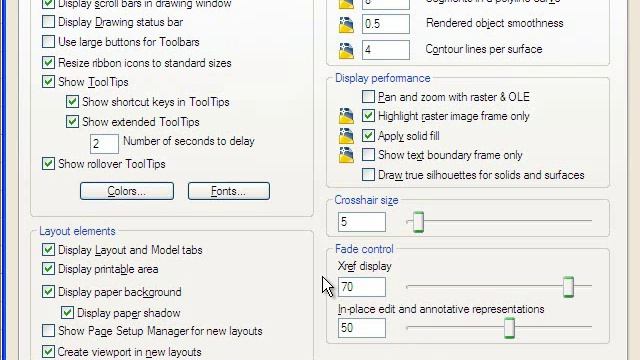Click Number of seconds to delay field

[104, 144]
